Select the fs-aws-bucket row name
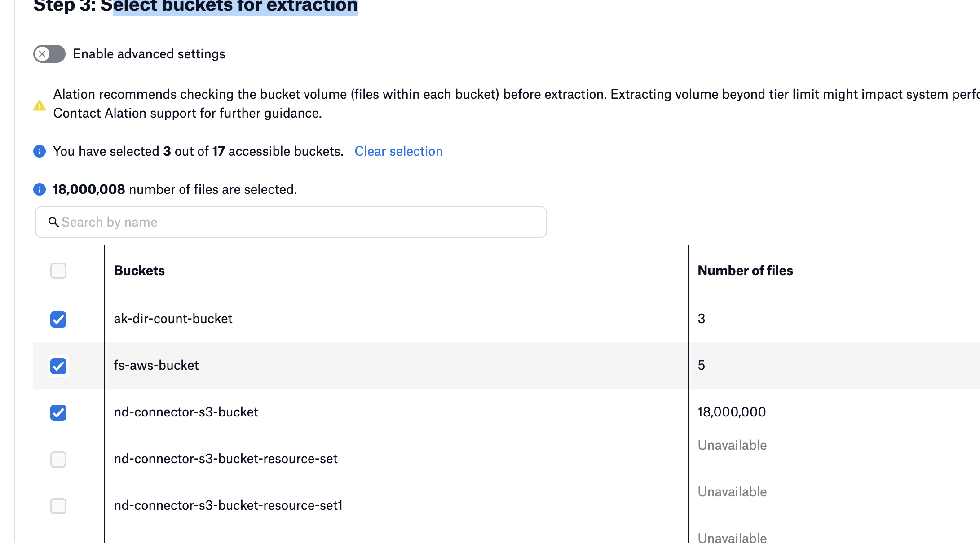 point(156,365)
